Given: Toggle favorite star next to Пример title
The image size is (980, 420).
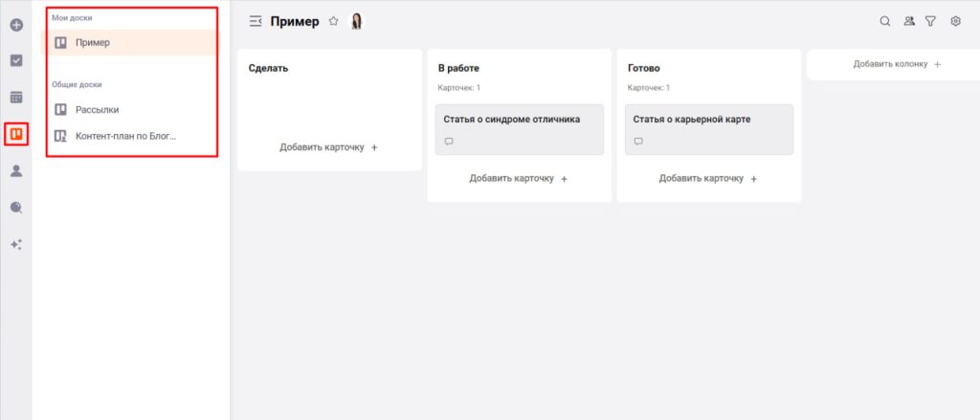Looking at the screenshot, I should tap(333, 21).
